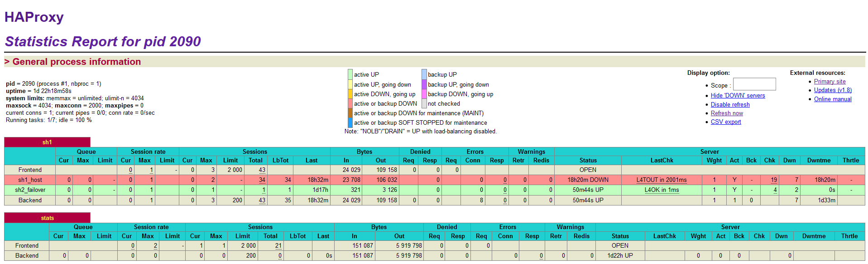Click the MAINT brown legend swatch

[x=350, y=113]
